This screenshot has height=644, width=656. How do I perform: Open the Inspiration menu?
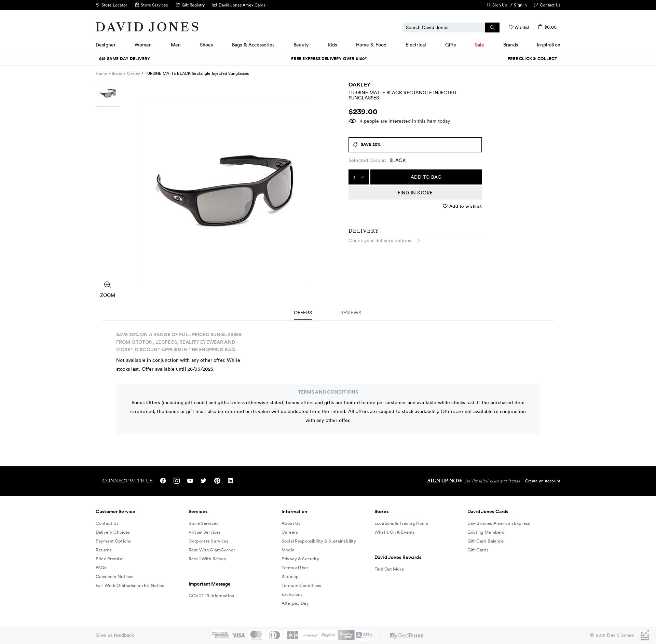548,45
